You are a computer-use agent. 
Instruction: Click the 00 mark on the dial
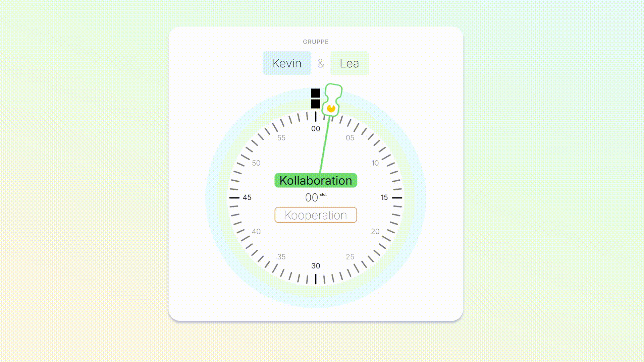316,129
